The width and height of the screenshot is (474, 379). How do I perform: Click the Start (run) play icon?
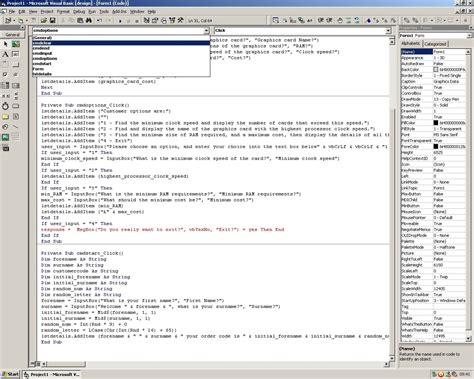click(120, 21)
